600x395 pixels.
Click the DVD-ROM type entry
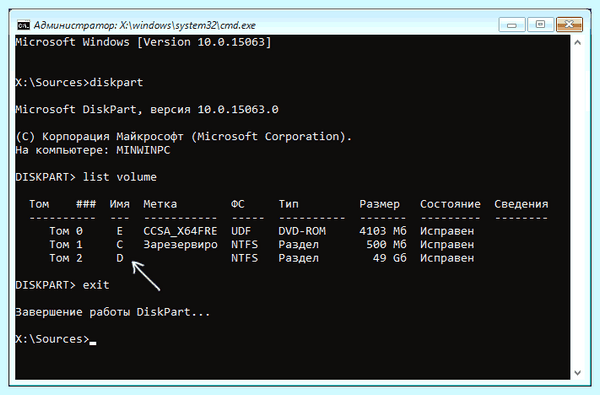pos(302,231)
